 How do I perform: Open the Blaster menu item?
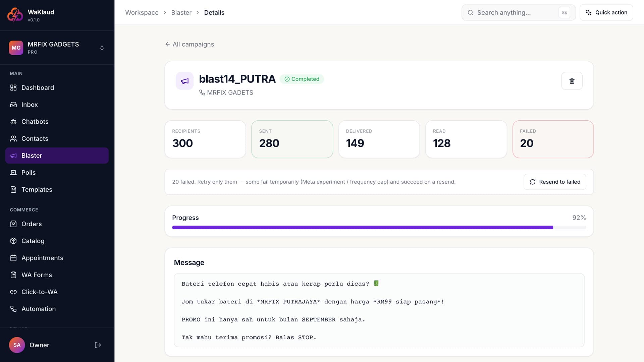tap(57, 156)
